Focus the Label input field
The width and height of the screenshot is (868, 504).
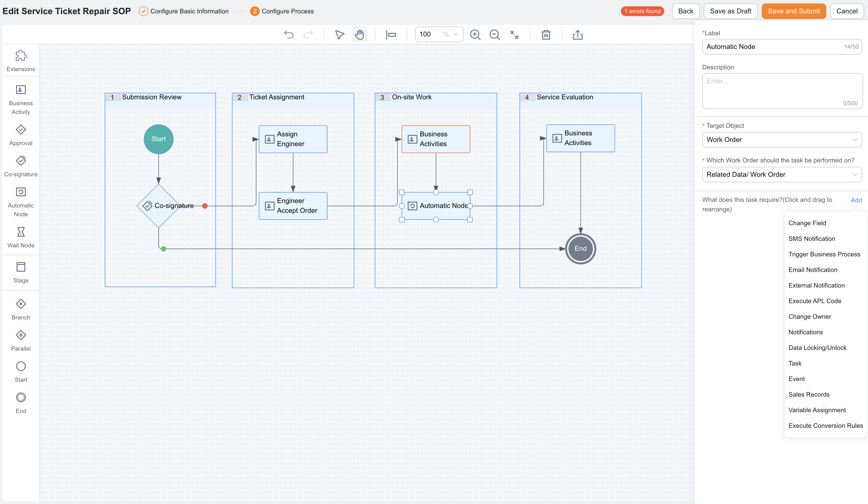coord(782,47)
